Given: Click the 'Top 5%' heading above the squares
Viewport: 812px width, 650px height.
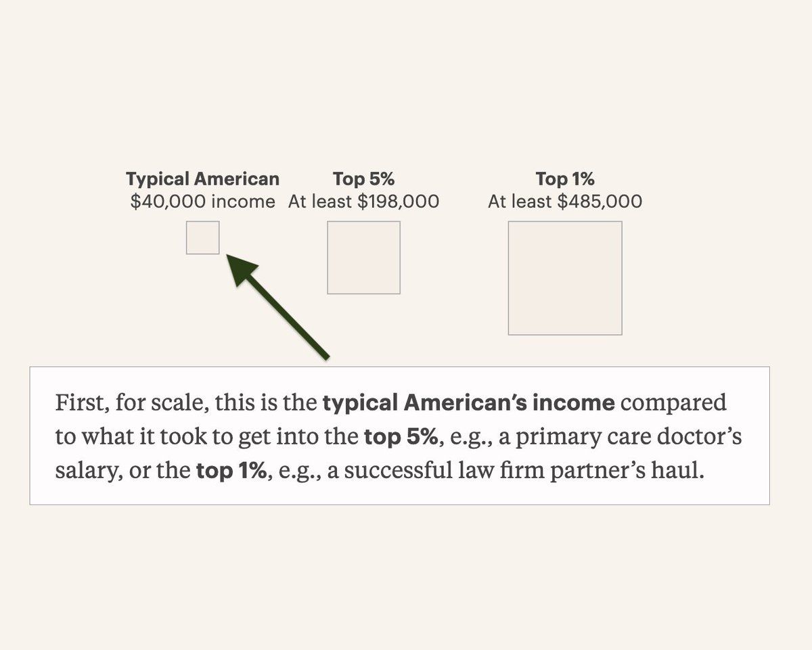Looking at the screenshot, I should 363,179.
